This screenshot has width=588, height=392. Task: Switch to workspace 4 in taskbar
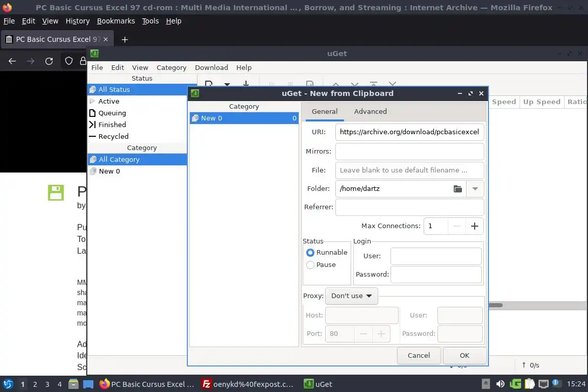[60, 384]
